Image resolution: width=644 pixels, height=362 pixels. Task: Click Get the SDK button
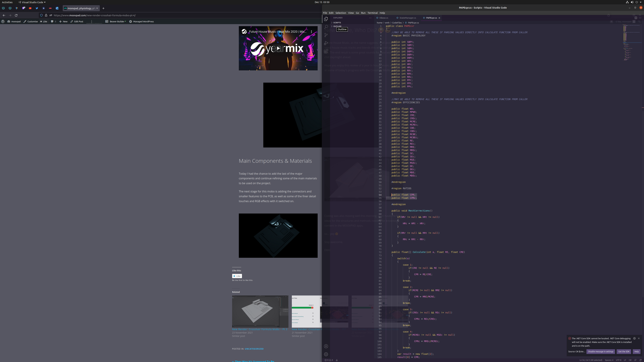624,351
